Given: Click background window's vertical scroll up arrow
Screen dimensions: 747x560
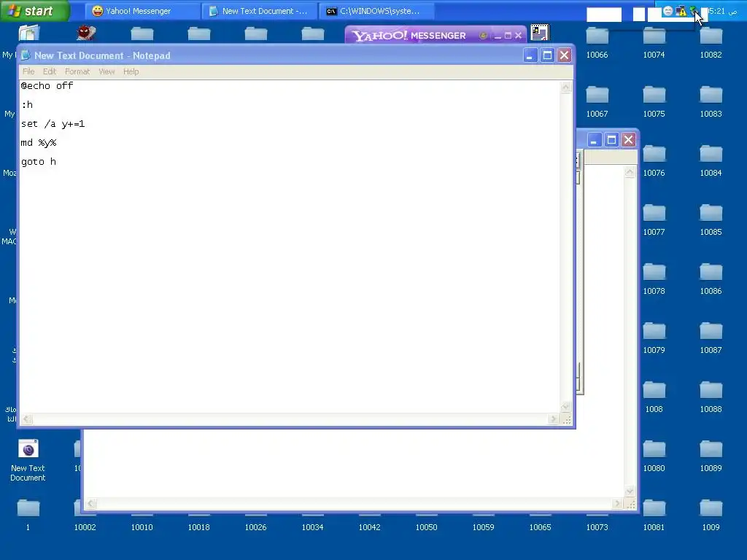Looking at the screenshot, I should pos(630,172).
